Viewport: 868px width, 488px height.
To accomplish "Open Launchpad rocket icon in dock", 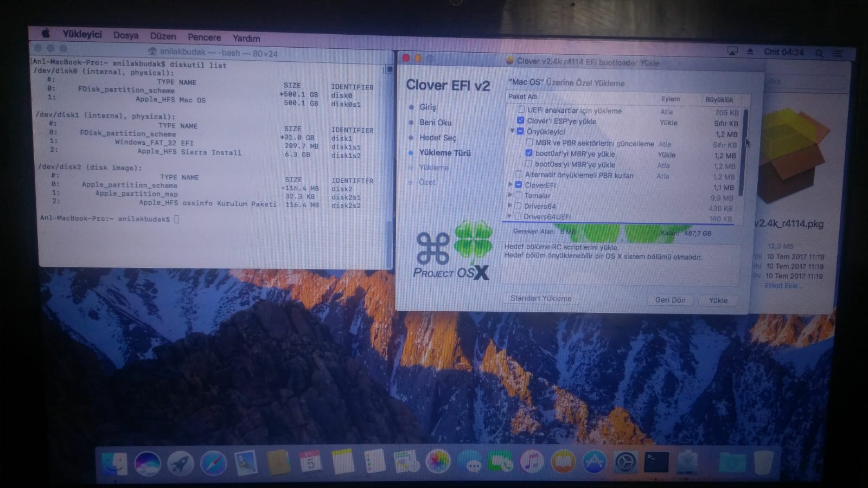I will [x=180, y=464].
